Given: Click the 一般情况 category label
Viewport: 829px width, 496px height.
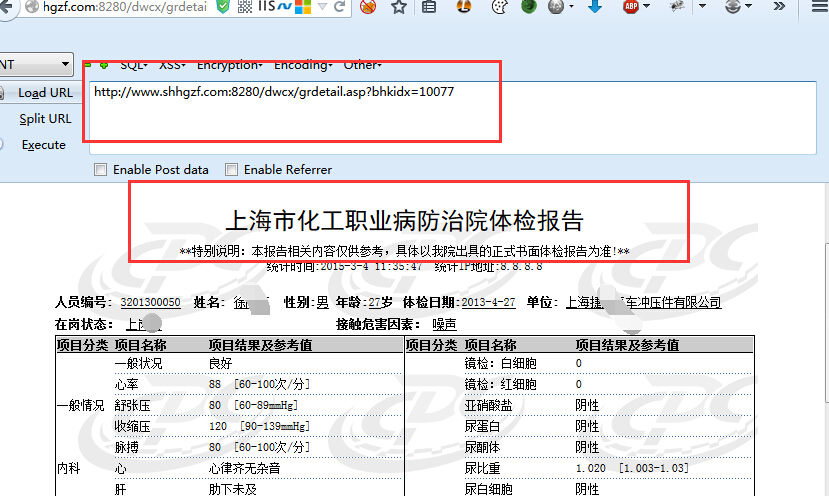Looking at the screenshot, I should pos(80,406).
